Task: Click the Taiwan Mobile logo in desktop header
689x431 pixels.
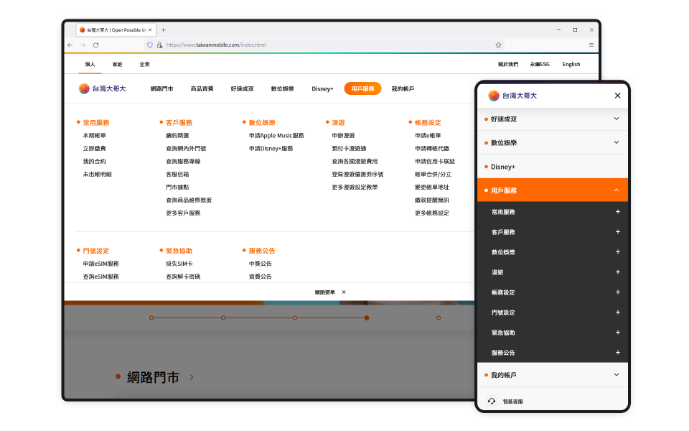Action: point(98,88)
